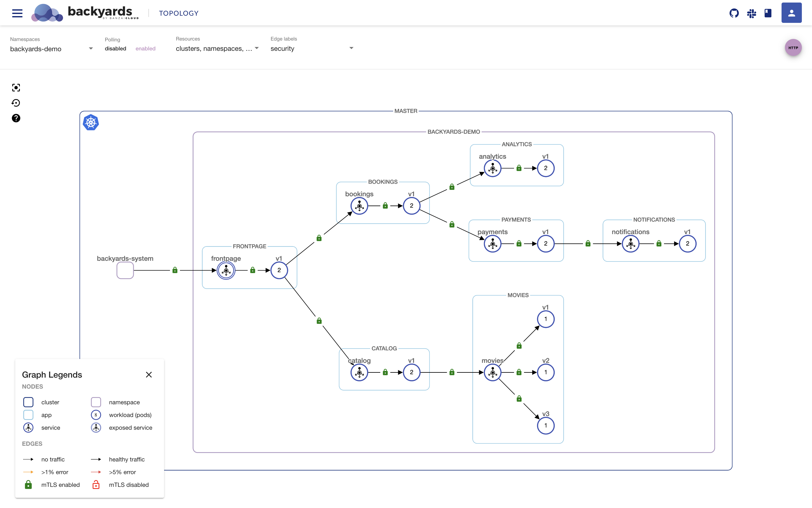Click the reset layout history icon

[16, 103]
